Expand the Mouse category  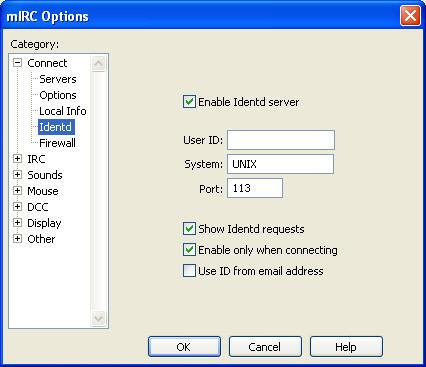point(17,191)
